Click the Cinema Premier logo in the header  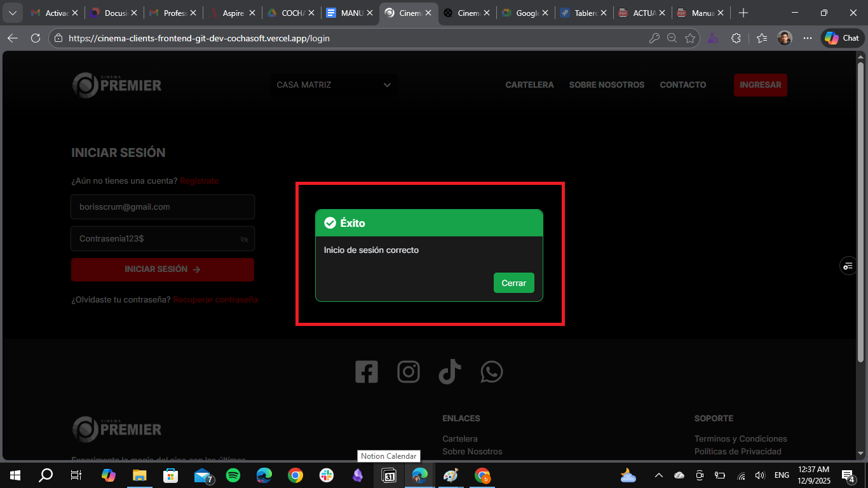[x=117, y=85]
